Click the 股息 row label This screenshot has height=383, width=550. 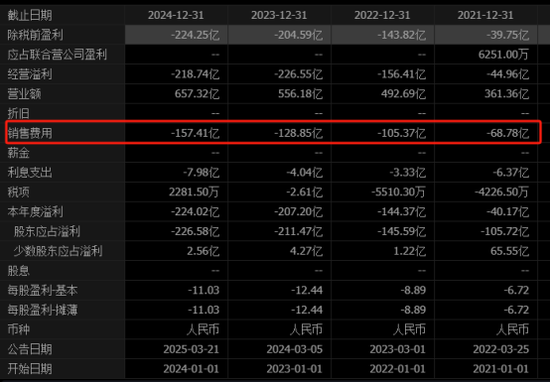19,271
